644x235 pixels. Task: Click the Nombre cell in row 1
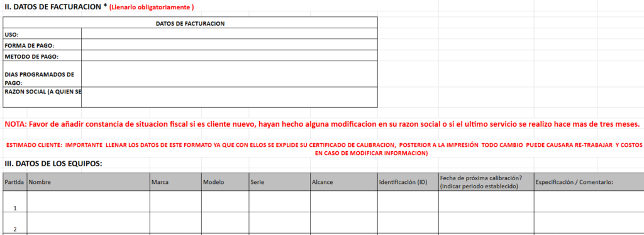click(x=88, y=201)
